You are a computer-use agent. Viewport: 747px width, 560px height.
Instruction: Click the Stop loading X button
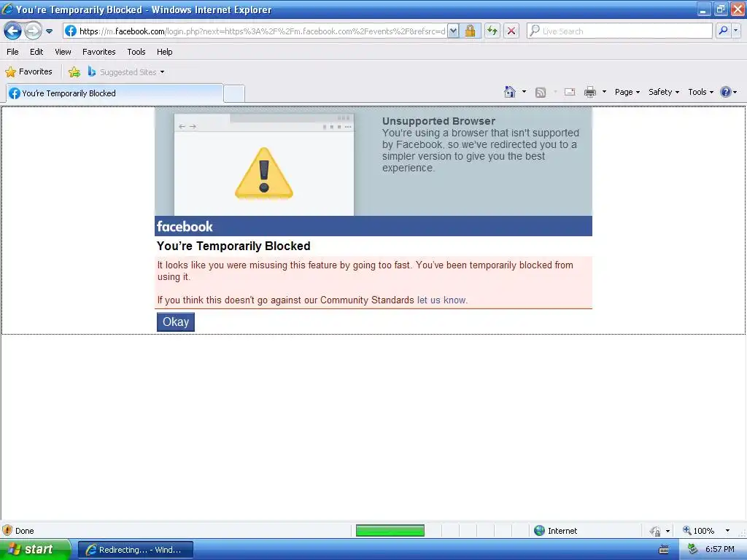tap(511, 31)
